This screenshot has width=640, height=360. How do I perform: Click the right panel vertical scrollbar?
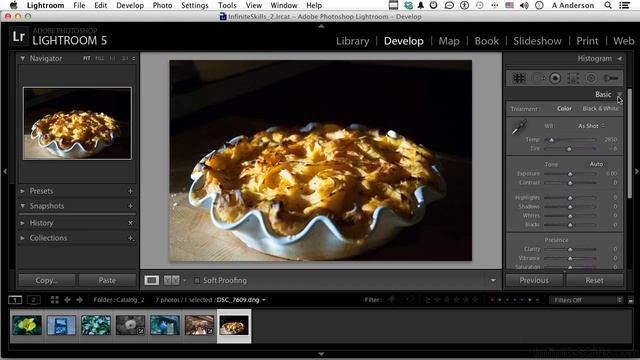tap(629, 143)
